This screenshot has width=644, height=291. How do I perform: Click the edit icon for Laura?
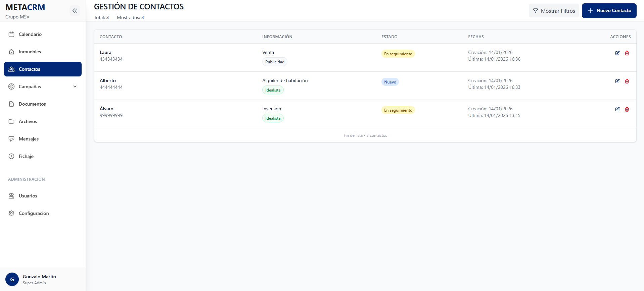click(617, 53)
